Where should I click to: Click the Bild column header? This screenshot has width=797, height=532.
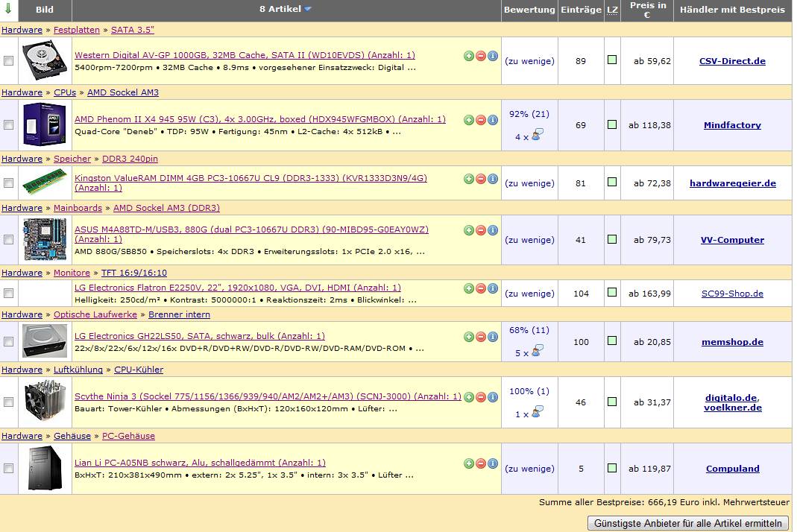(45, 10)
